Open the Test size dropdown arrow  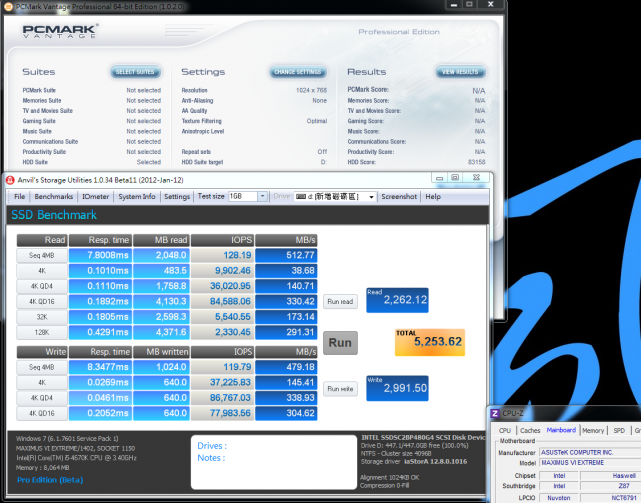click(x=262, y=197)
